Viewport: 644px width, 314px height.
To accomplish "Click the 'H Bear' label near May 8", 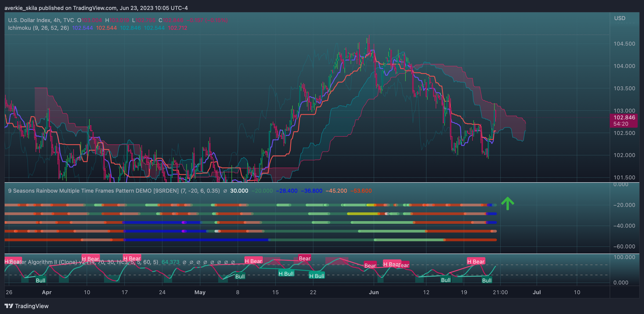I will [253, 261].
